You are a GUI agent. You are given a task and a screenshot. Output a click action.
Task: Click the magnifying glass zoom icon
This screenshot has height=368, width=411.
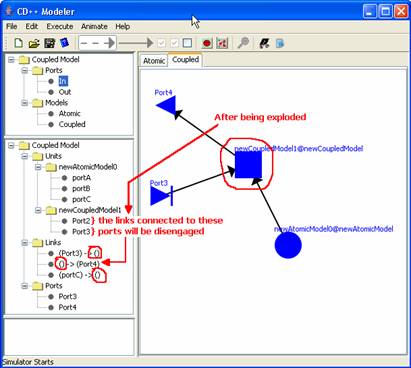(243, 43)
